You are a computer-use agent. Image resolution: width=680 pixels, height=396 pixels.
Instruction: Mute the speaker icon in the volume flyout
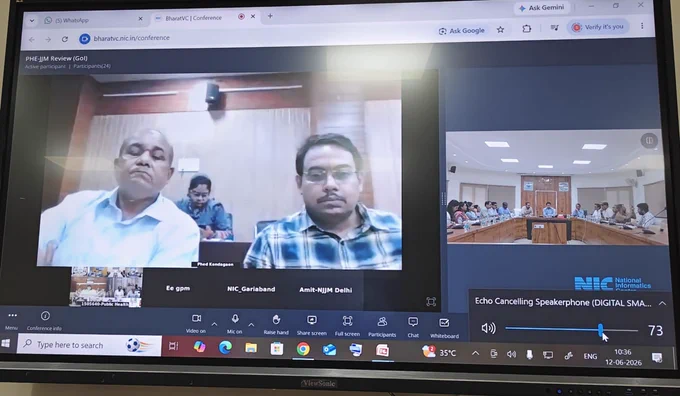488,328
